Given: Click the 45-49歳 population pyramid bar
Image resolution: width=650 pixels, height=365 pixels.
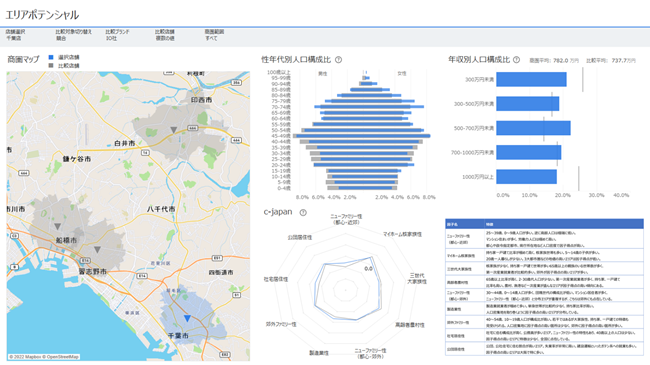Looking at the screenshot, I should coord(361,136).
